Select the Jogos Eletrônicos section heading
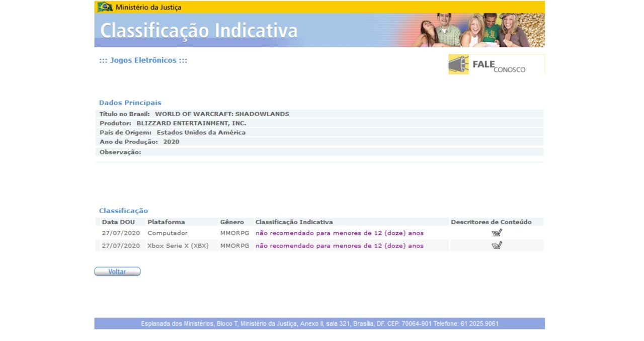The width and height of the screenshot is (644, 341). pos(143,60)
